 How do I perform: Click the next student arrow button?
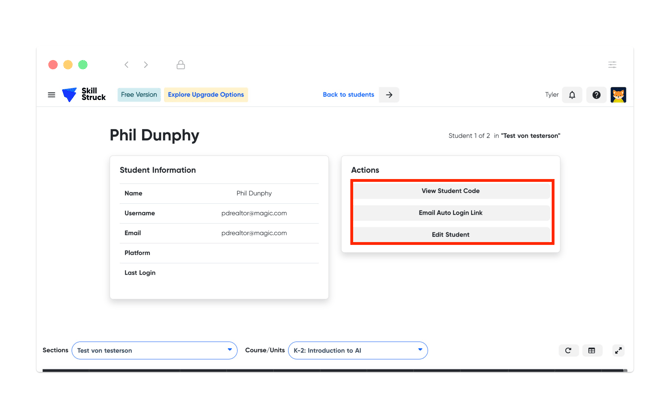[389, 95]
